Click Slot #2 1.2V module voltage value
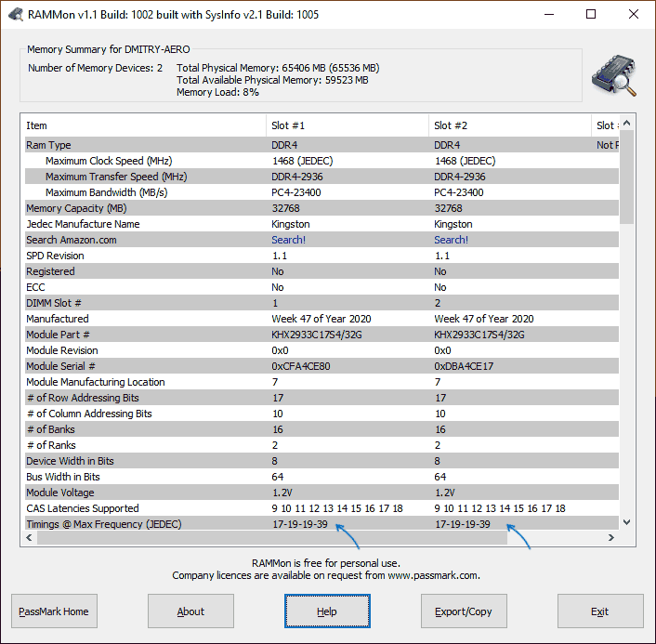This screenshot has width=656, height=644. (x=444, y=493)
